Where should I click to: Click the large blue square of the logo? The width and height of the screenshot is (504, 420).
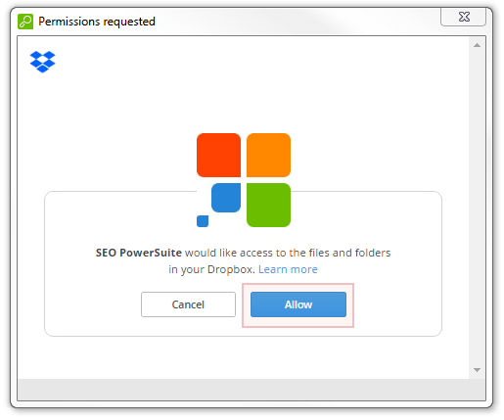pyautogui.click(x=226, y=198)
